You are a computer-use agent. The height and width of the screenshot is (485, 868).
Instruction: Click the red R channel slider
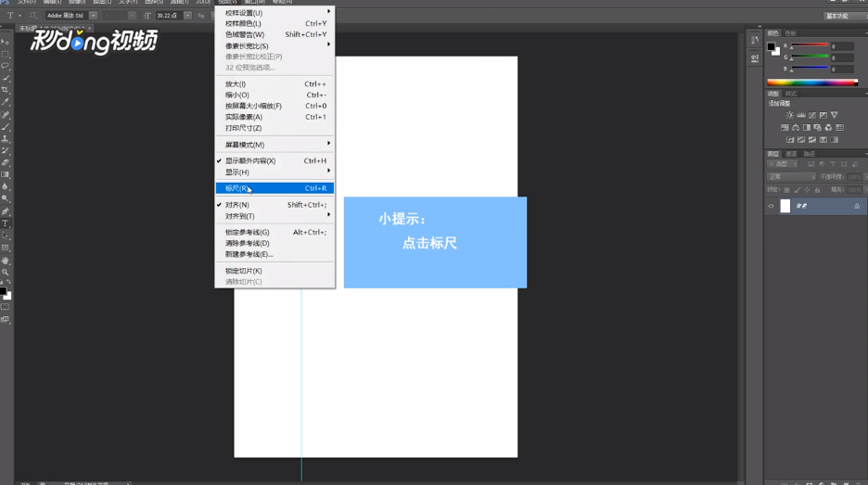[x=809, y=45]
